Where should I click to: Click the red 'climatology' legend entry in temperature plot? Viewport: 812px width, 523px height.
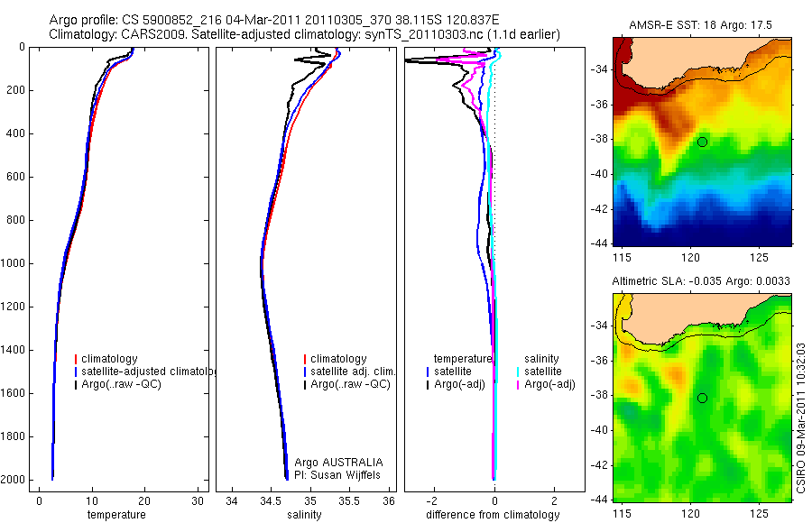[106, 359]
